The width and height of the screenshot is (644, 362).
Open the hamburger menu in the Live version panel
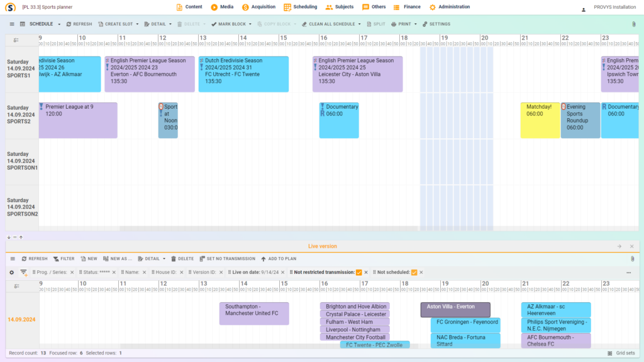click(13, 259)
